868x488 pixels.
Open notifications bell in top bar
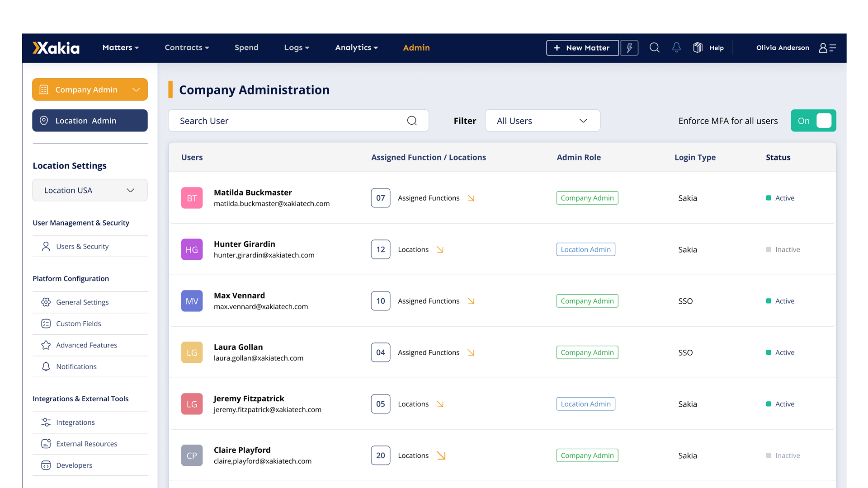(x=676, y=47)
